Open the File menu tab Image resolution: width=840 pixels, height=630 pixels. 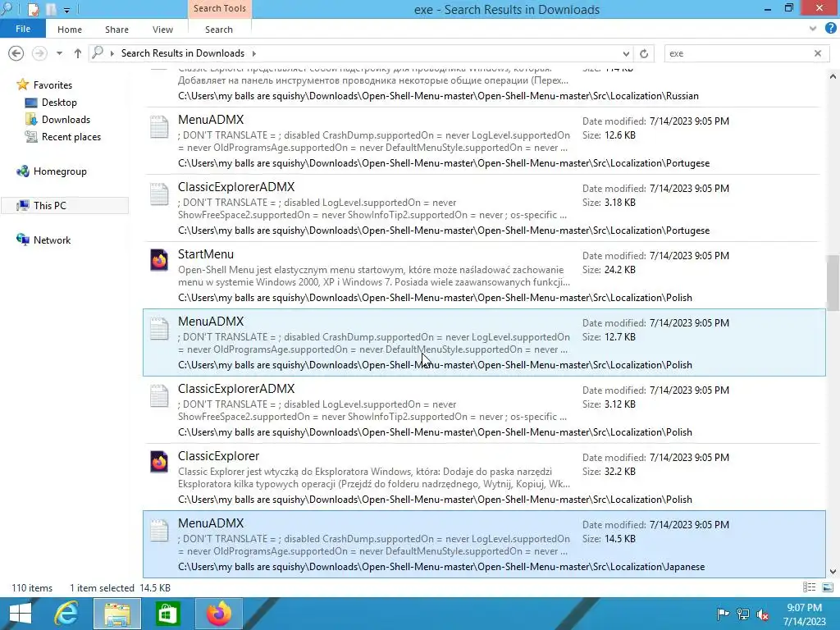click(x=22, y=29)
